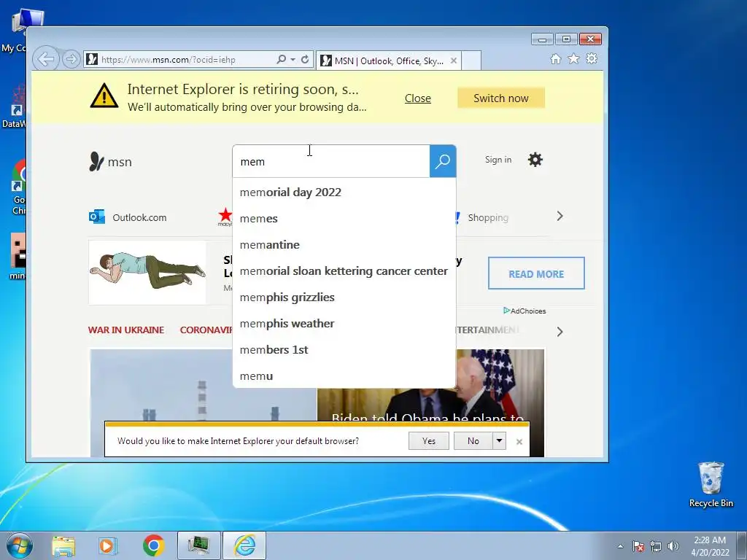Open the Internet Explorer Tools gear icon

click(592, 58)
